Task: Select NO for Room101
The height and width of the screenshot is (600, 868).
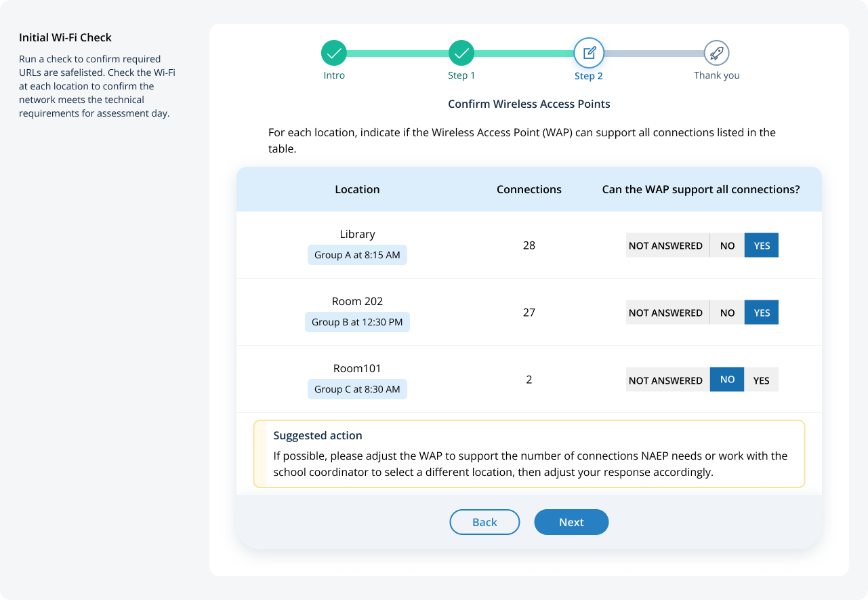Action: point(727,380)
